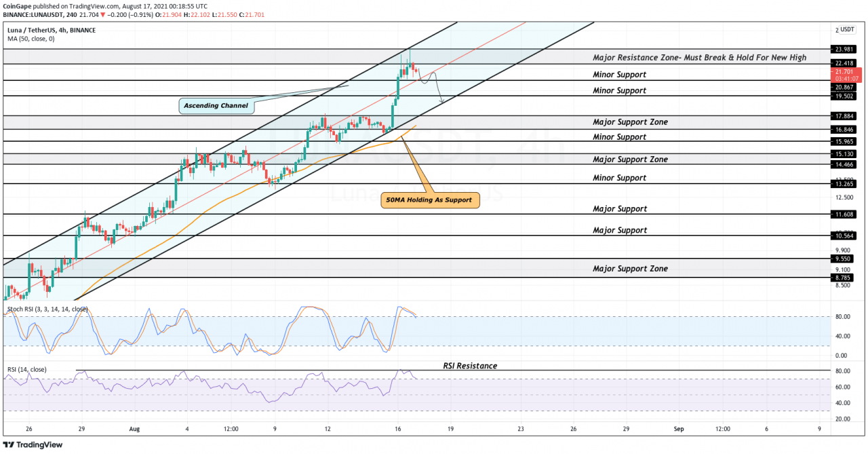
Task: Select the Minor Support label near 13.265
Action: (x=619, y=178)
